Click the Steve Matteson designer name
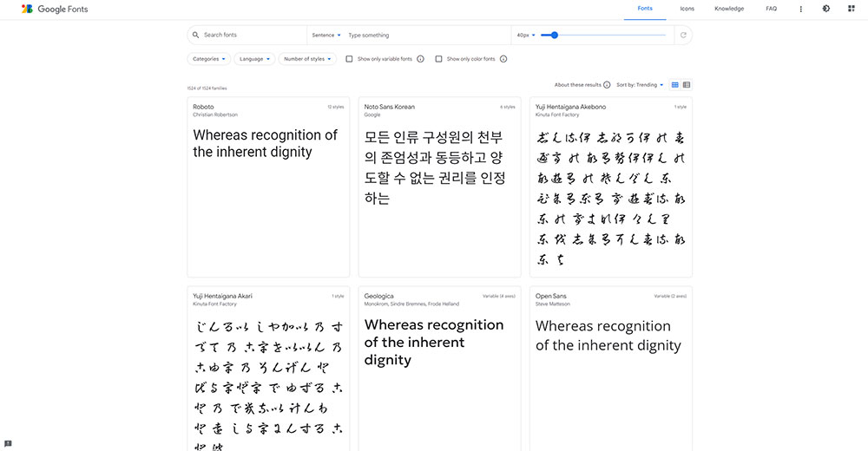The height and width of the screenshot is (451, 868). pyautogui.click(x=552, y=304)
